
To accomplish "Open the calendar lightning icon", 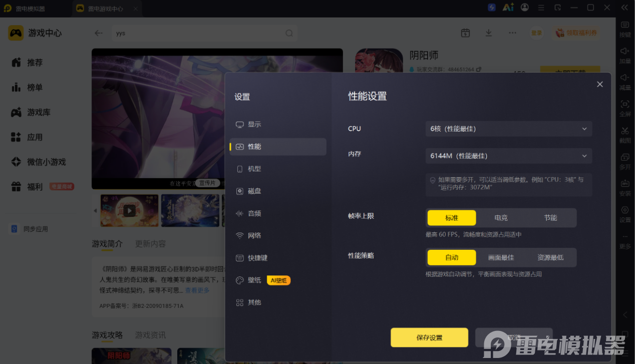I will [465, 33].
